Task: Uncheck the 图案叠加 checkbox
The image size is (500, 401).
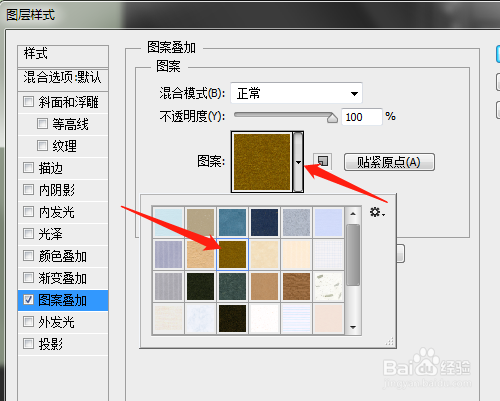Action: pos(28,300)
